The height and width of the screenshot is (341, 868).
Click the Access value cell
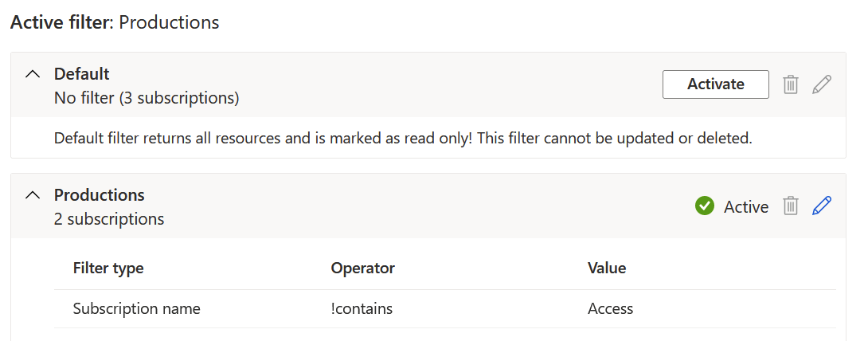coord(610,309)
